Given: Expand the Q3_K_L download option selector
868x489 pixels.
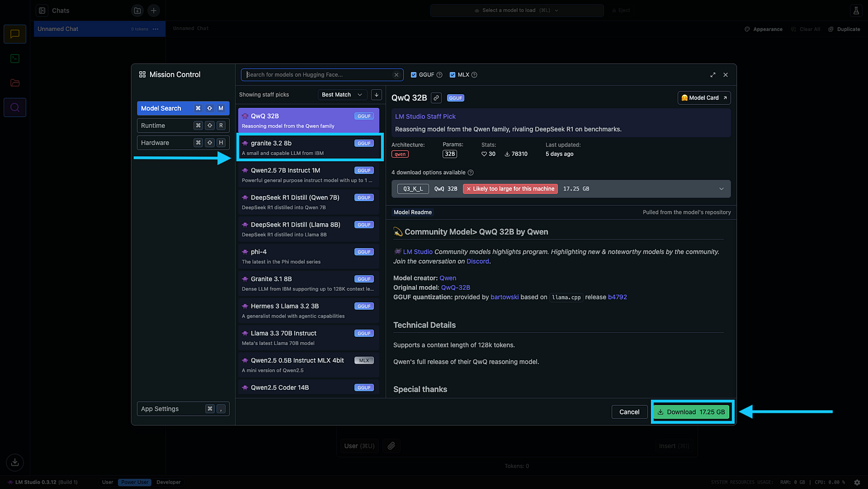Looking at the screenshot, I should (x=561, y=189).
